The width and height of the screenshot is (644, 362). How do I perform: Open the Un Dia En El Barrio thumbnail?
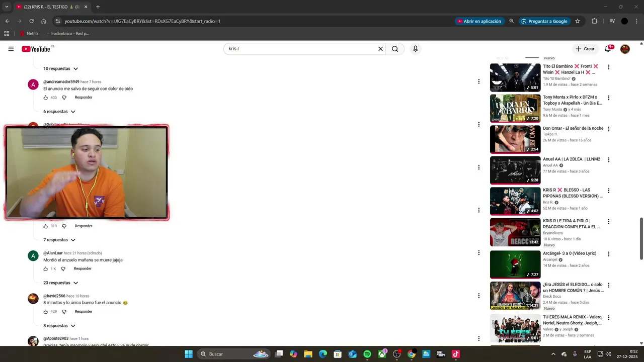click(x=515, y=109)
